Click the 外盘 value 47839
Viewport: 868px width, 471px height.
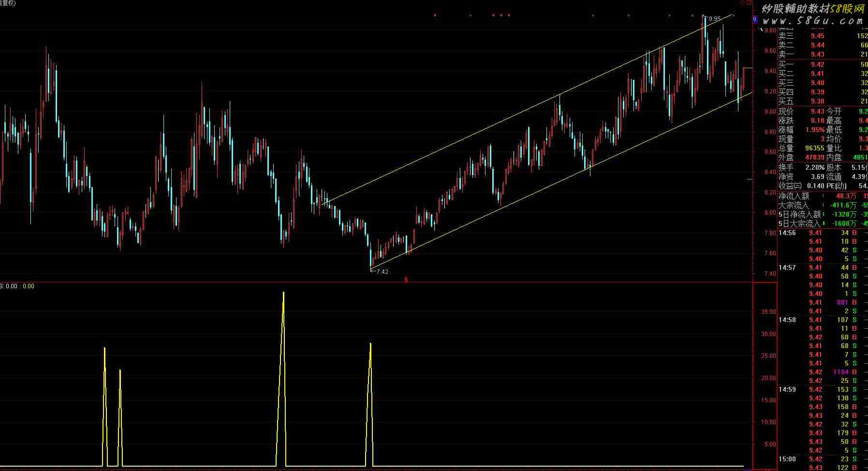[815, 157]
